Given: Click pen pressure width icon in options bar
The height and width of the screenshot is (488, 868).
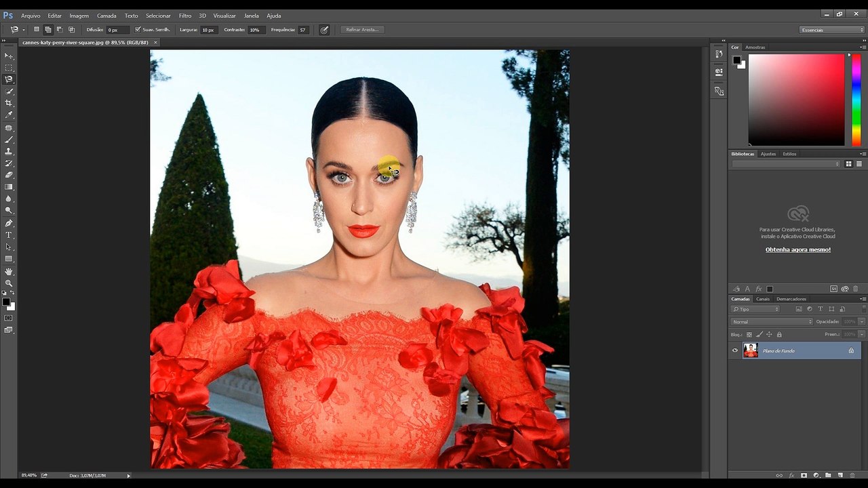Looking at the screenshot, I should [x=324, y=30].
